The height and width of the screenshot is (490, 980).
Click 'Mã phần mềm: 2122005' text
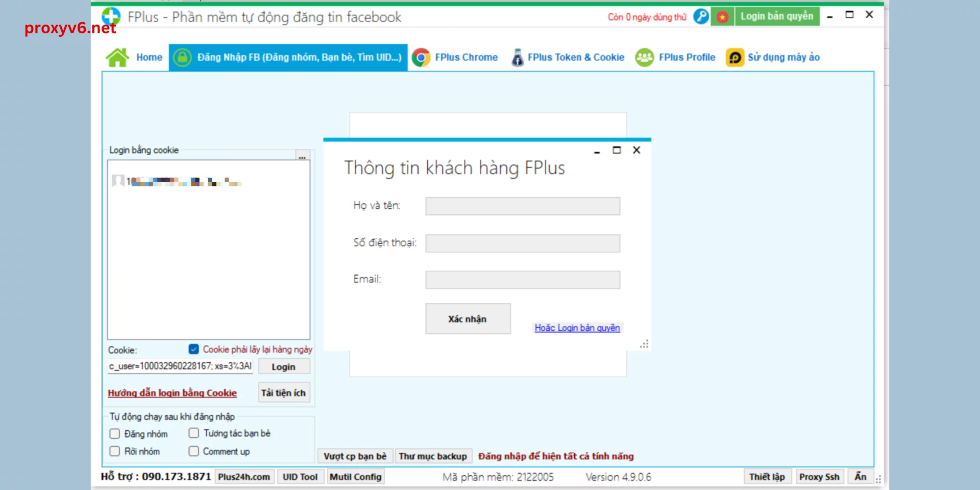(498, 477)
